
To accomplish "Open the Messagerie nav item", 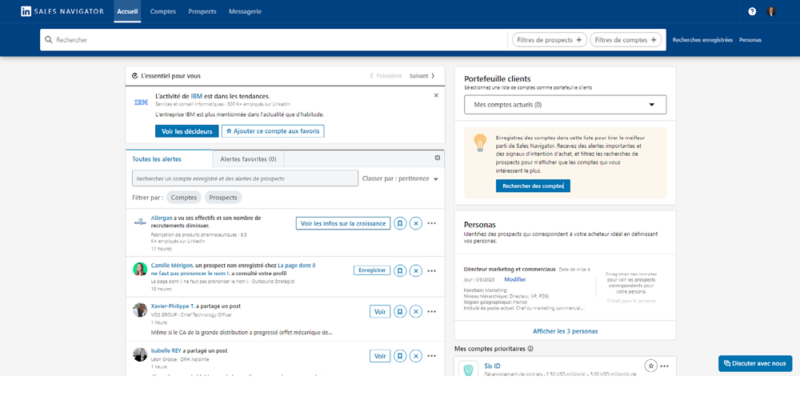I will [x=245, y=11].
